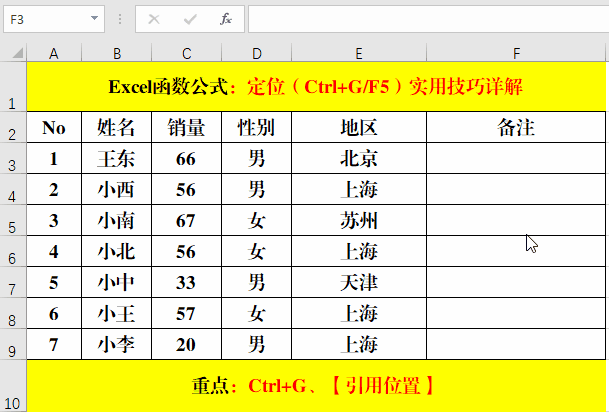
Task: Select row 10 header
Action: [x=13, y=386]
